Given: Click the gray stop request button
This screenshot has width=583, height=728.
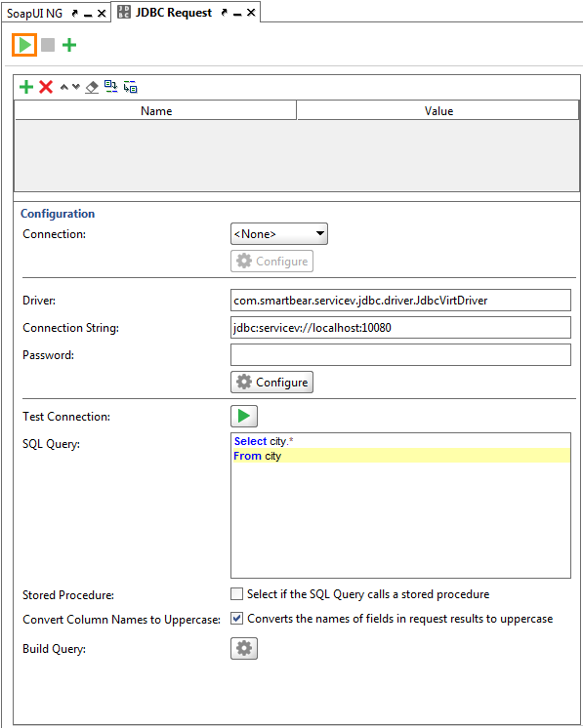Looking at the screenshot, I should point(48,45).
